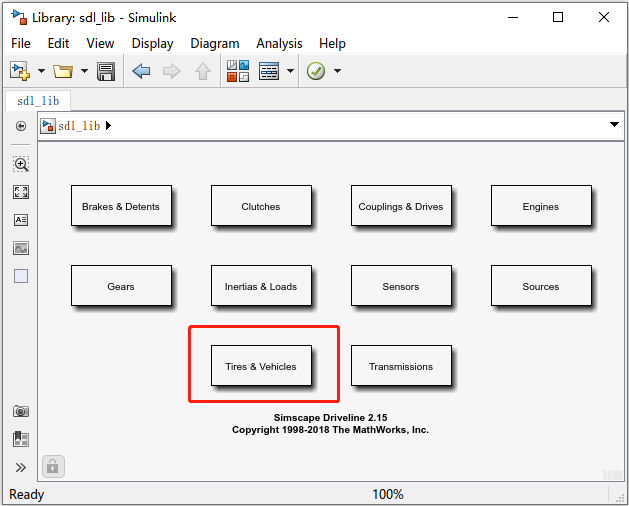
Task: Open the Couplings & Drives block
Action: click(401, 206)
